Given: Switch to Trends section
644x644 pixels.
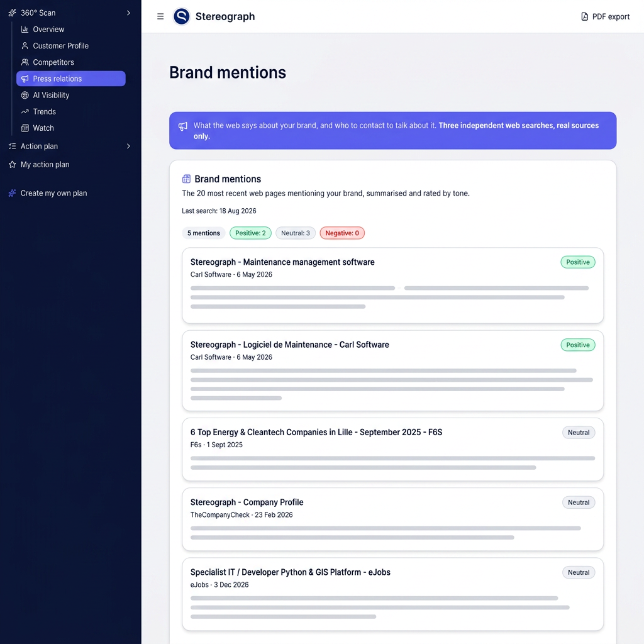Looking at the screenshot, I should point(70,111).
